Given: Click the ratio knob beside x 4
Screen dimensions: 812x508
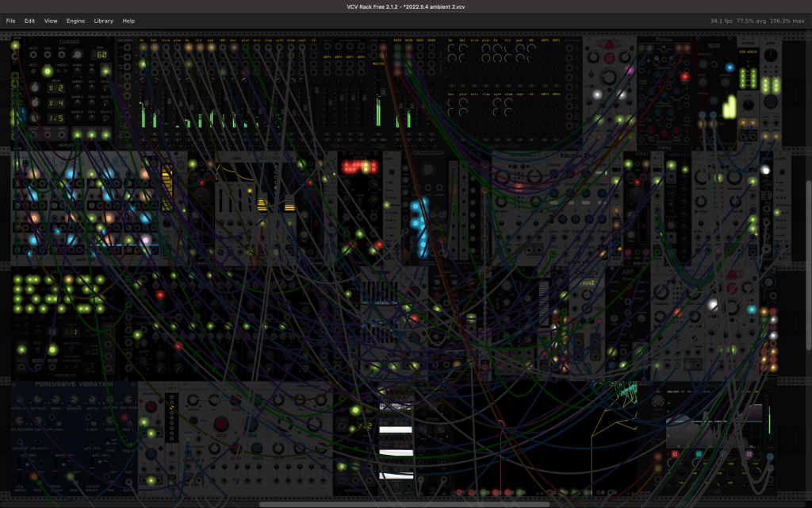Looking at the screenshot, I should tap(35, 102).
